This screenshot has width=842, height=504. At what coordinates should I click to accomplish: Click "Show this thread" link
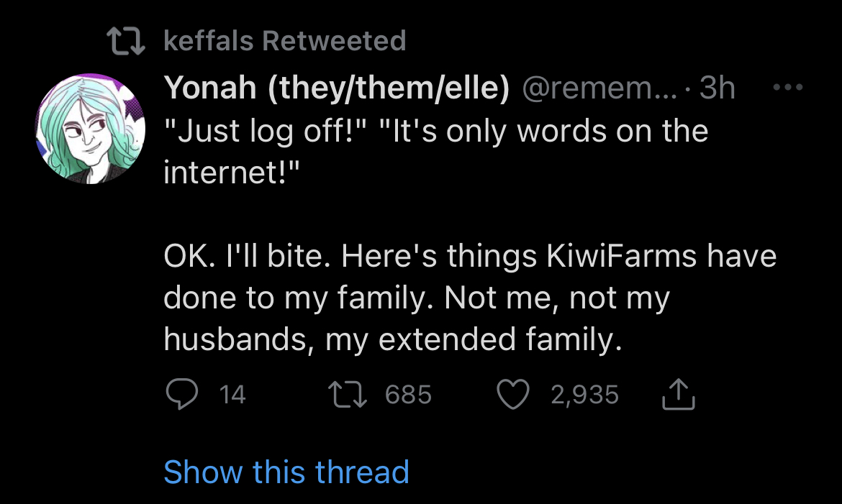click(286, 472)
